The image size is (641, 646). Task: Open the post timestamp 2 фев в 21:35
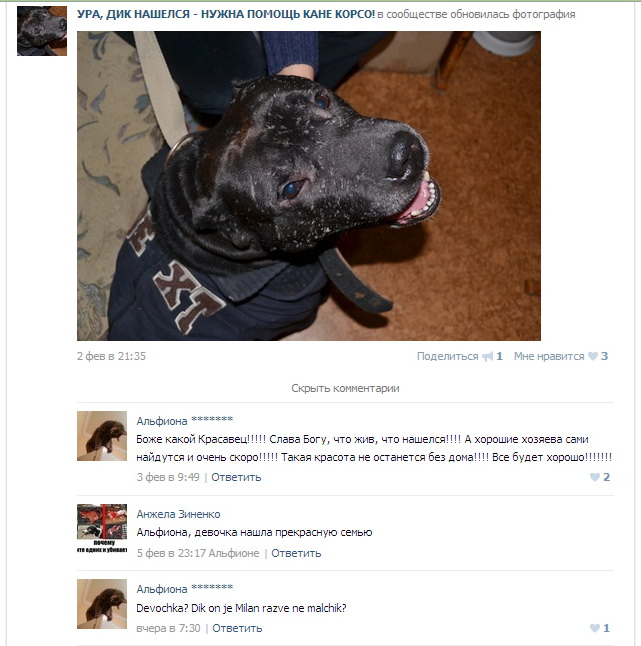click(x=111, y=356)
